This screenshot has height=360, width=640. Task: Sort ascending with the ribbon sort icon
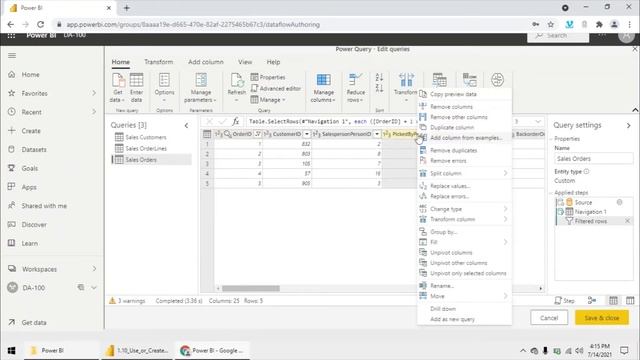[379, 77]
